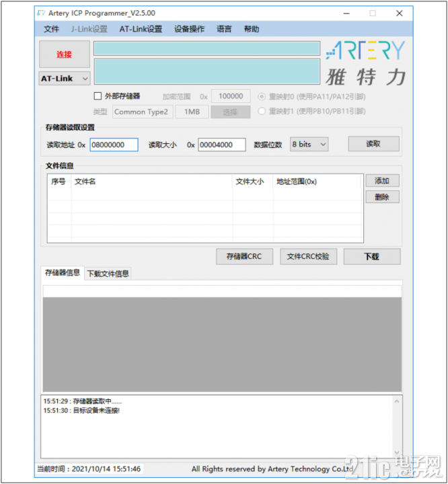Click the 地址范围(0x) column header
The height and width of the screenshot is (484, 448).
(318, 182)
